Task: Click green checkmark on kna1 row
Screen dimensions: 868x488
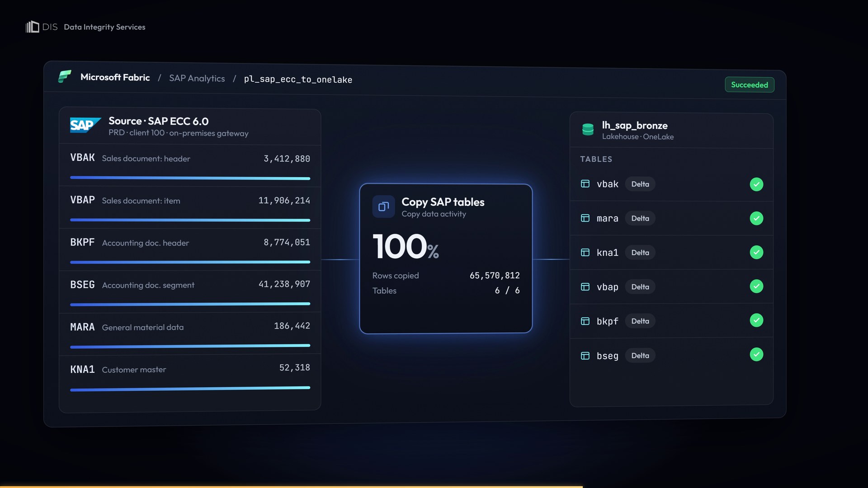Action: click(756, 252)
